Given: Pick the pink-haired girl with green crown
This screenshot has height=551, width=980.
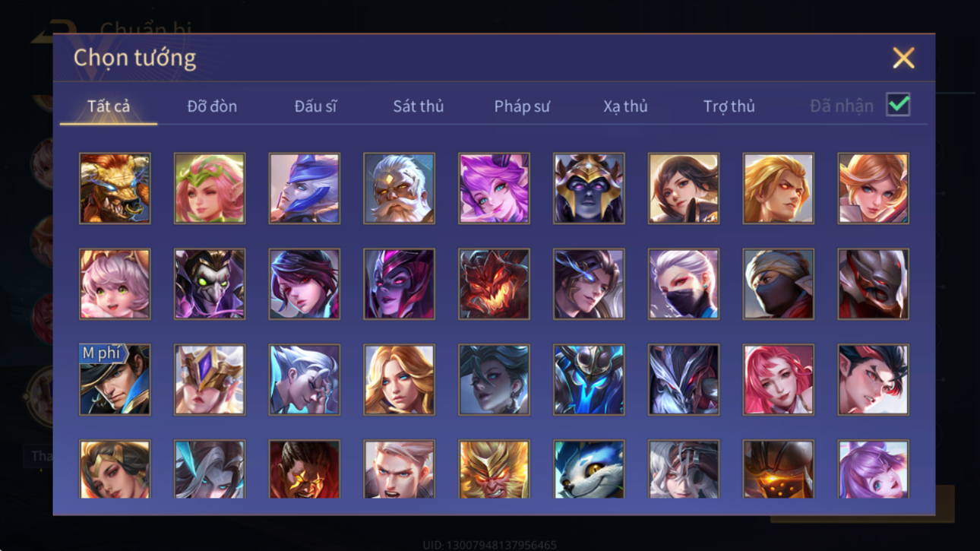Looking at the screenshot, I should (x=210, y=188).
